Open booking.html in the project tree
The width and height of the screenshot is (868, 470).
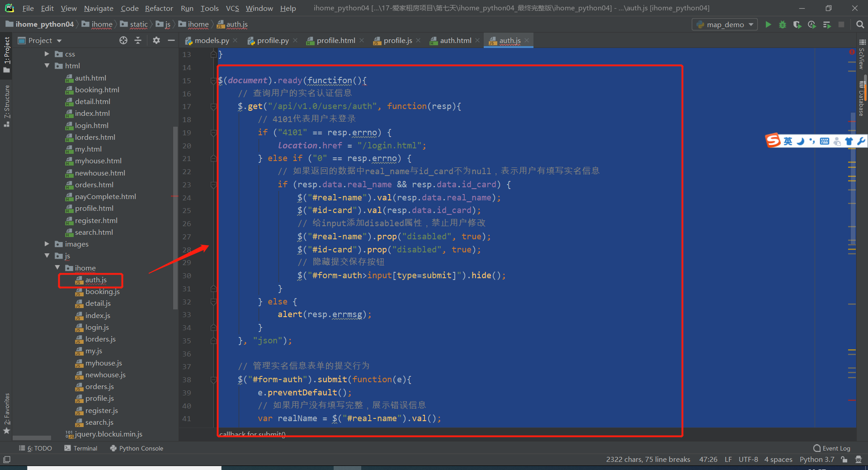click(97, 90)
